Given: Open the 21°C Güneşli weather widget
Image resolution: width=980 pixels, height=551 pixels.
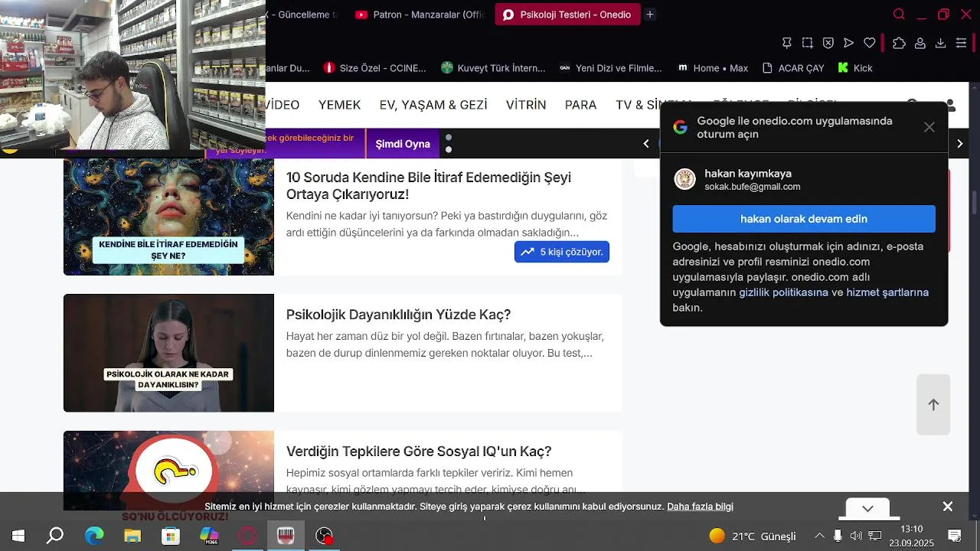Looking at the screenshot, I should [x=753, y=536].
